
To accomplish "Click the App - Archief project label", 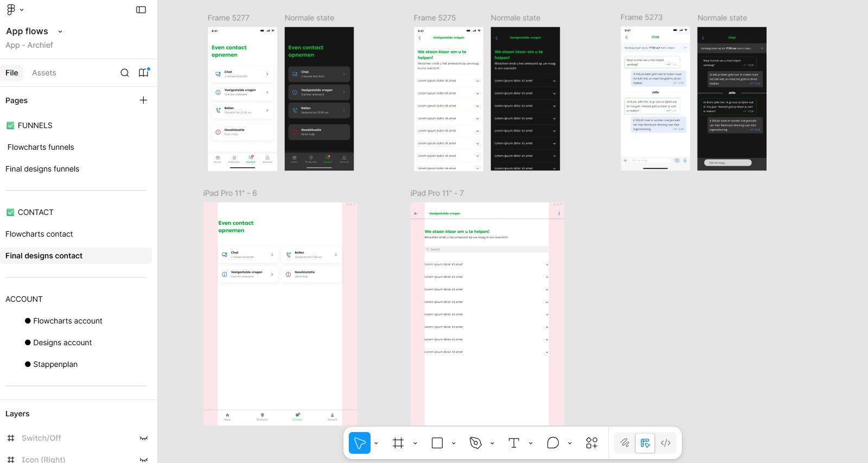I will click(29, 45).
